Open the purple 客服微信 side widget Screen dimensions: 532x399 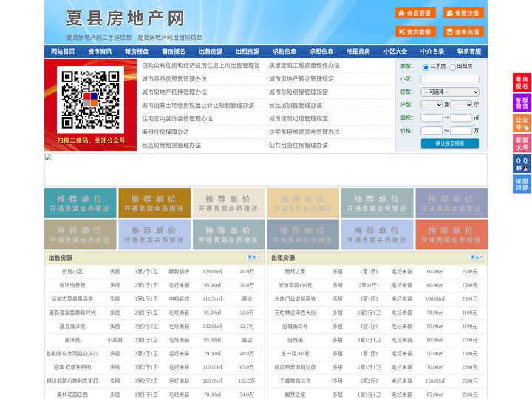tap(522, 103)
